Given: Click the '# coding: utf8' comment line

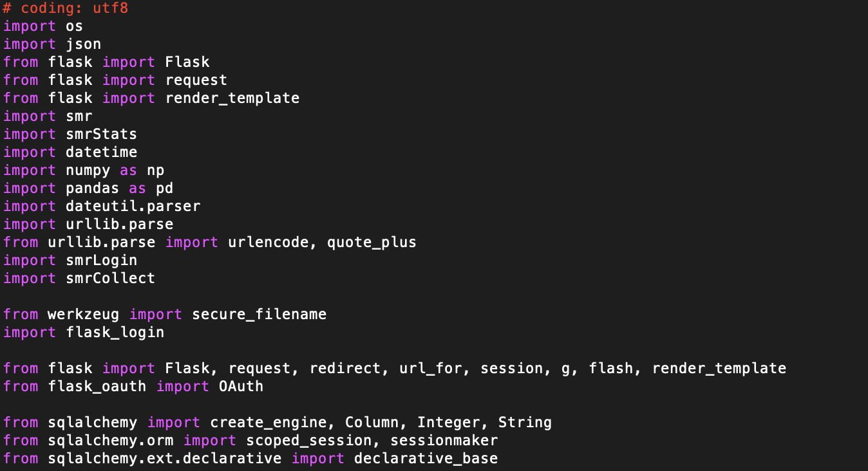Looking at the screenshot, I should click(66, 8).
